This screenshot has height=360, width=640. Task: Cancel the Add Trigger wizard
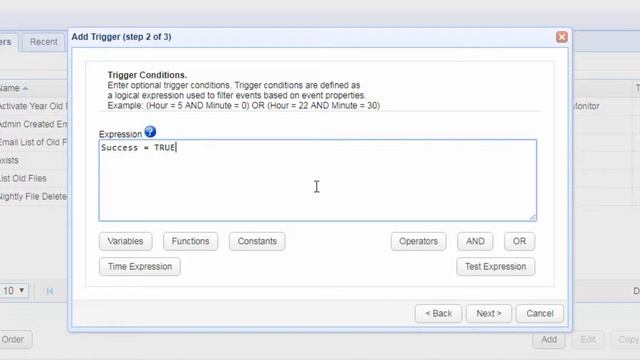coord(540,313)
